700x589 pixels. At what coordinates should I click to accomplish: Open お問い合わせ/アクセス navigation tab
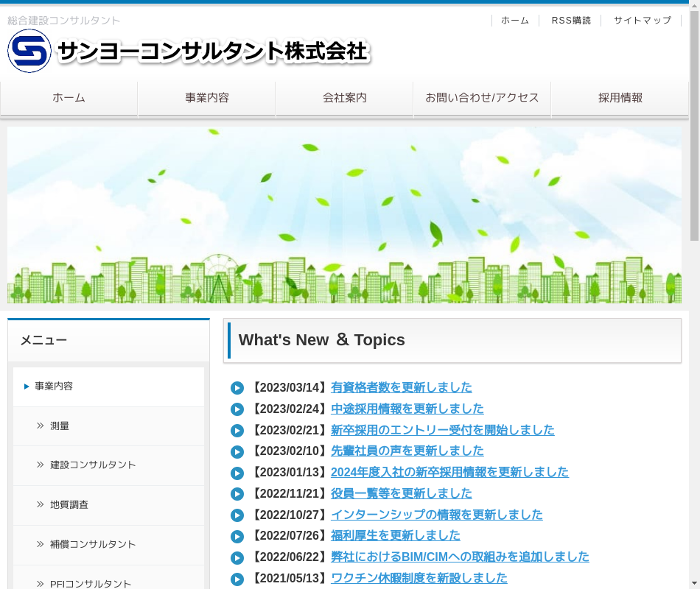pyautogui.click(x=482, y=98)
